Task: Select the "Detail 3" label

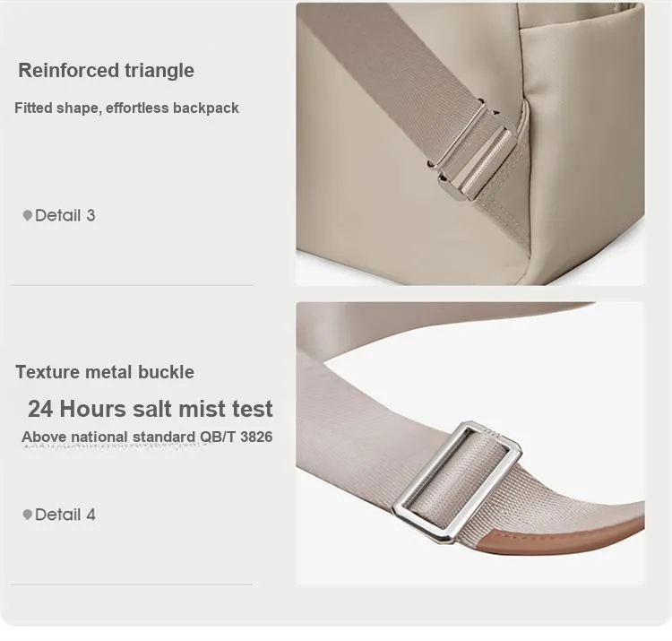Action: [x=65, y=215]
